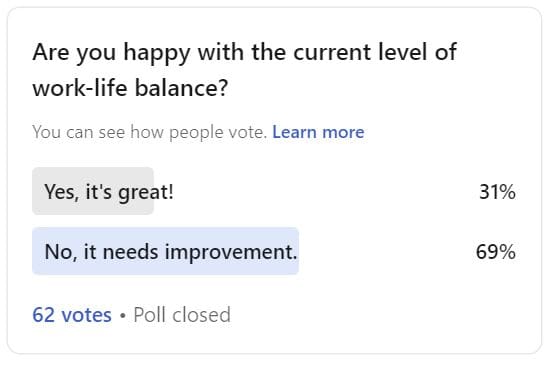Click the word "more" in Learn more
This screenshot has width=552, height=366.
click(343, 132)
